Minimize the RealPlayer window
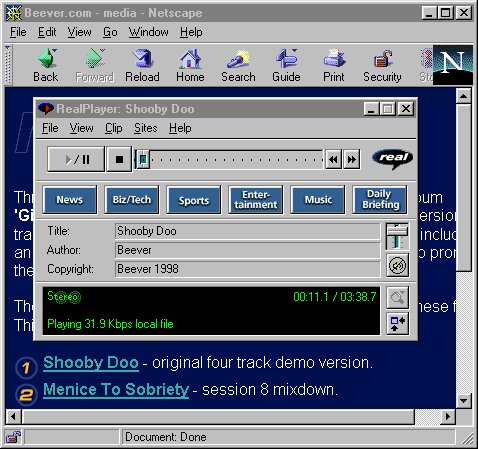 [x=371, y=109]
